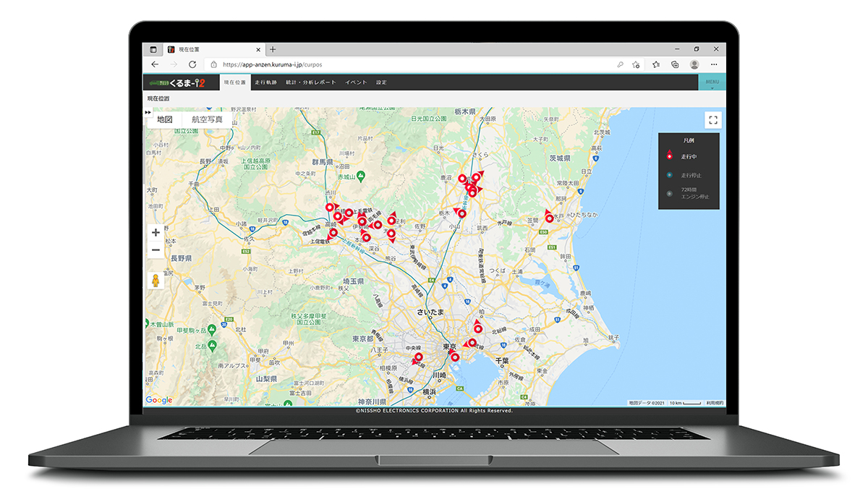
Task: Click the vehicle marker near 柏
Action: click(477, 328)
